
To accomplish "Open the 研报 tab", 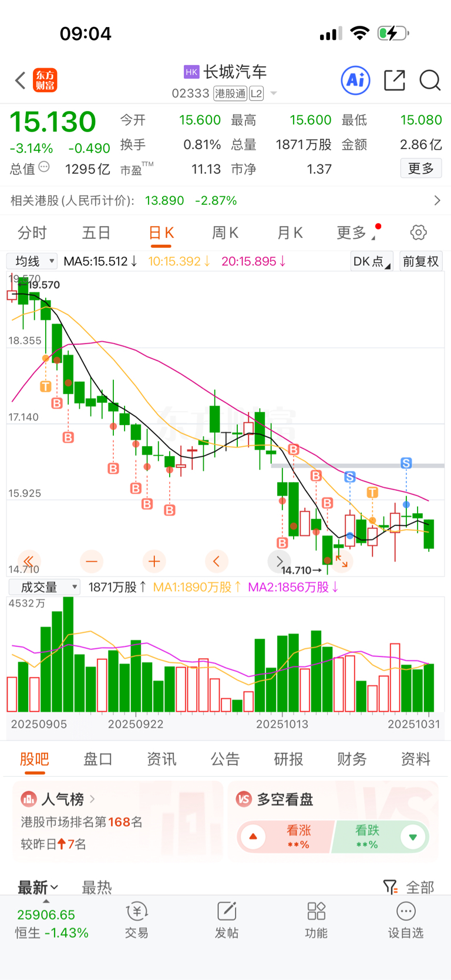I will pyautogui.click(x=289, y=759).
